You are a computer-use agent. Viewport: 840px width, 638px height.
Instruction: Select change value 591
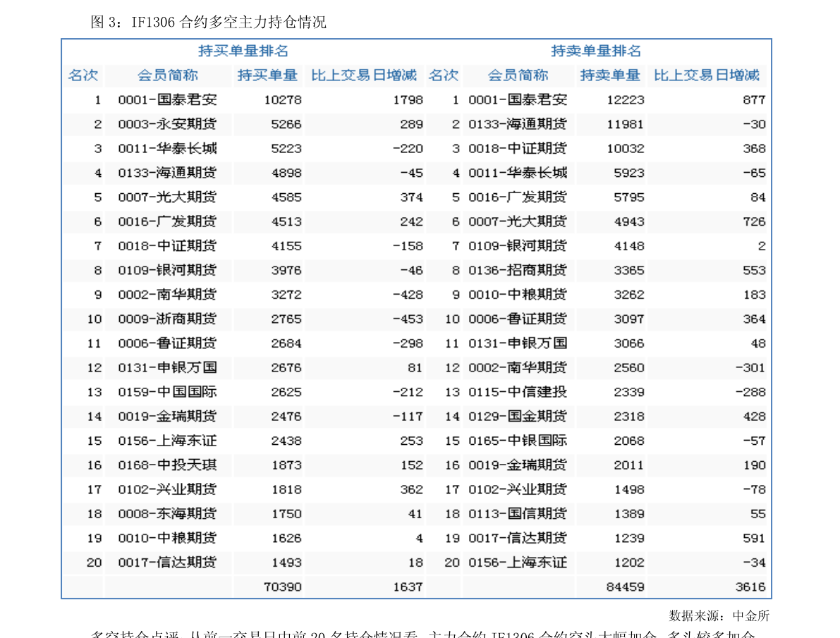(x=754, y=539)
